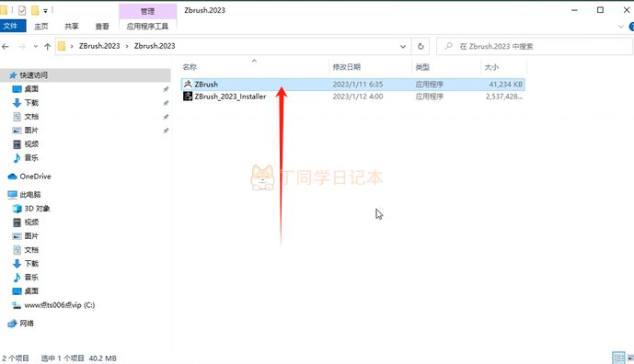The image size is (634, 364).
Task: Select the 管理 contextual tab header
Action: (147, 11)
